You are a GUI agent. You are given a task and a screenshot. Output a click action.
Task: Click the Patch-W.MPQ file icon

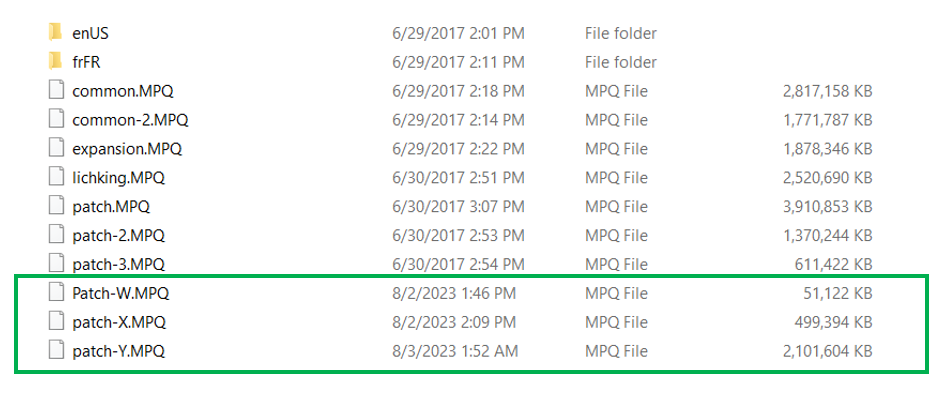tap(55, 294)
